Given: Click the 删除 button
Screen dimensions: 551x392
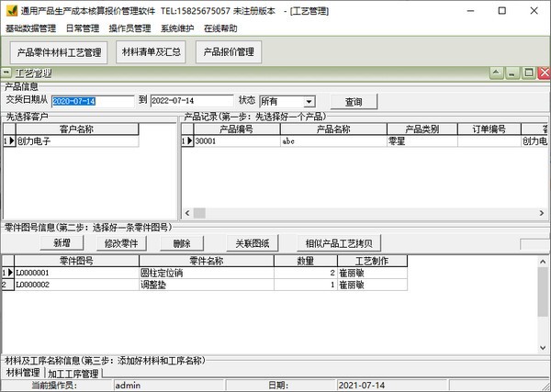Looking at the screenshot, I should (x=182, y=243).
